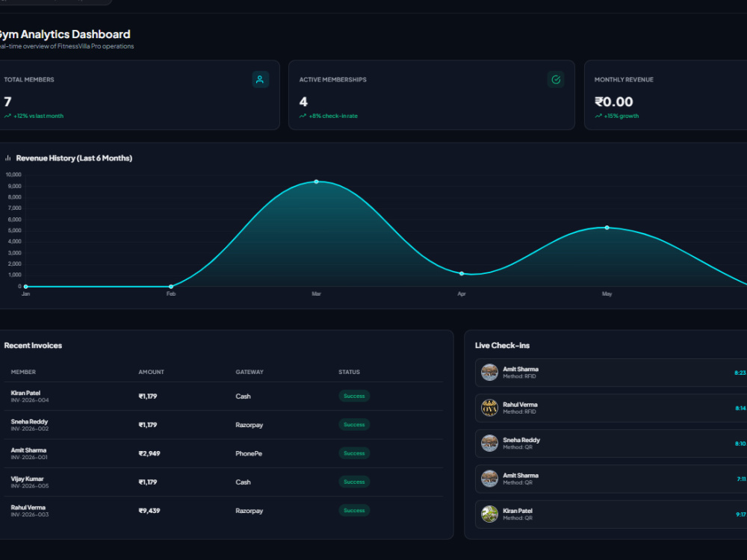Click the AMOUNT column header

click(x=151, y=372)
